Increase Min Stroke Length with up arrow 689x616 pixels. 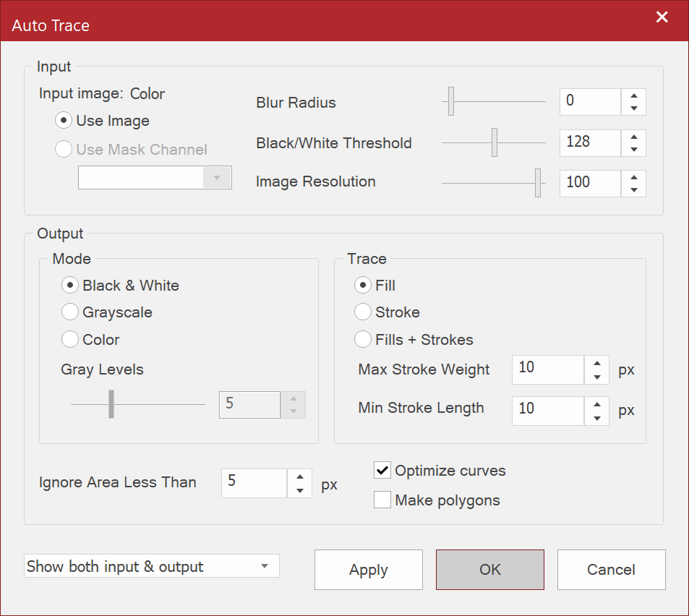(596, 403)
